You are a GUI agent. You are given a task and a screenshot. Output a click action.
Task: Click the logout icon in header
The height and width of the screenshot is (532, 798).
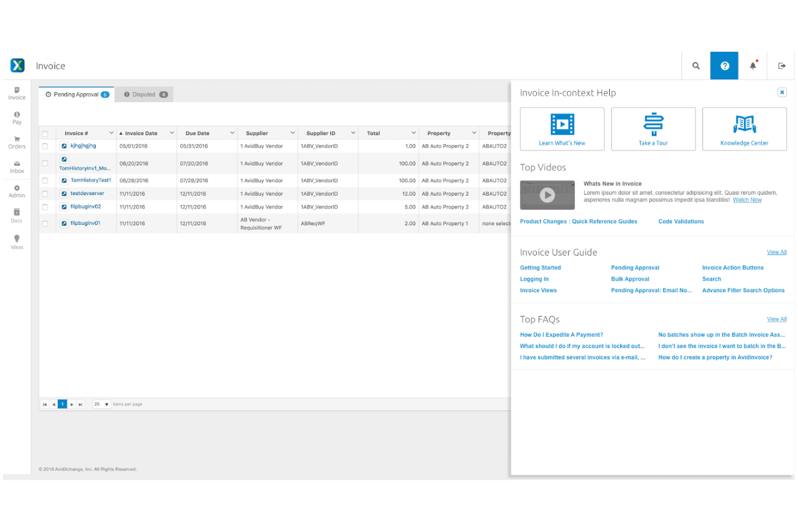coord(781,66)
